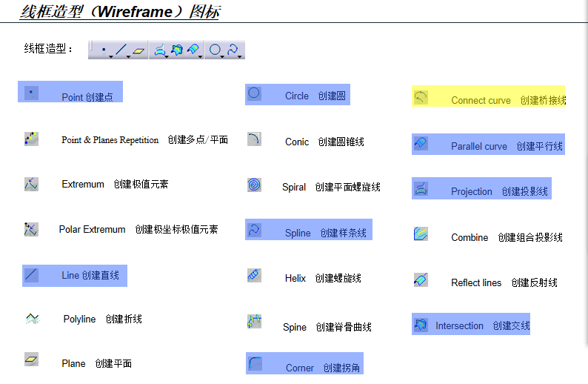Click the 'Polar Extremum 创建极坐标极值元素' label
The width and height of the screenshot is (588, 384).
(x=138, y=229)
